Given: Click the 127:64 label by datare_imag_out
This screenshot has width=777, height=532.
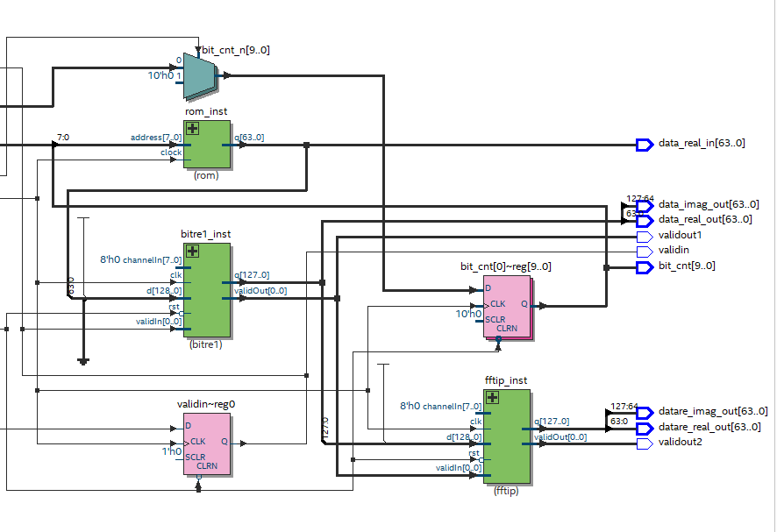Looking at the screenshot, I should (624, 406).
